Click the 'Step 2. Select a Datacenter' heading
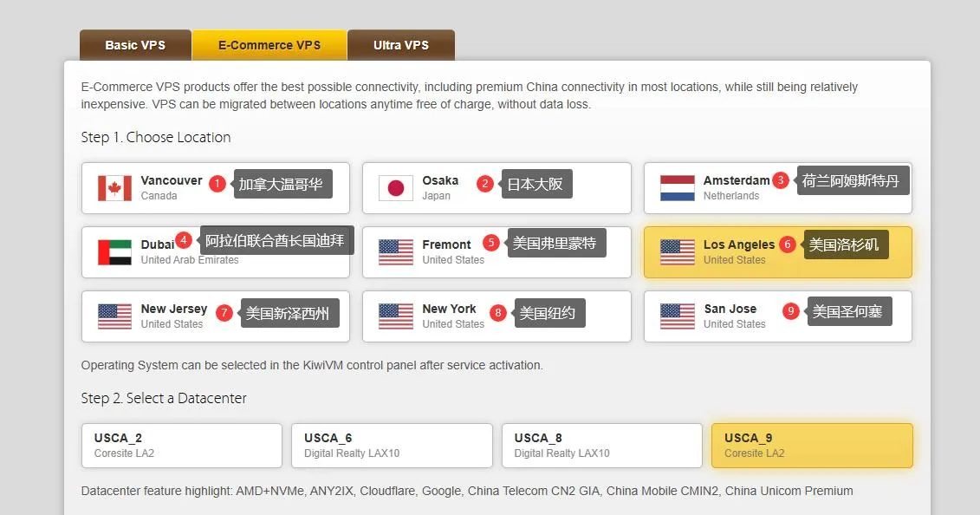The width and height of the screenshot is (980, 515). (164, 398)
